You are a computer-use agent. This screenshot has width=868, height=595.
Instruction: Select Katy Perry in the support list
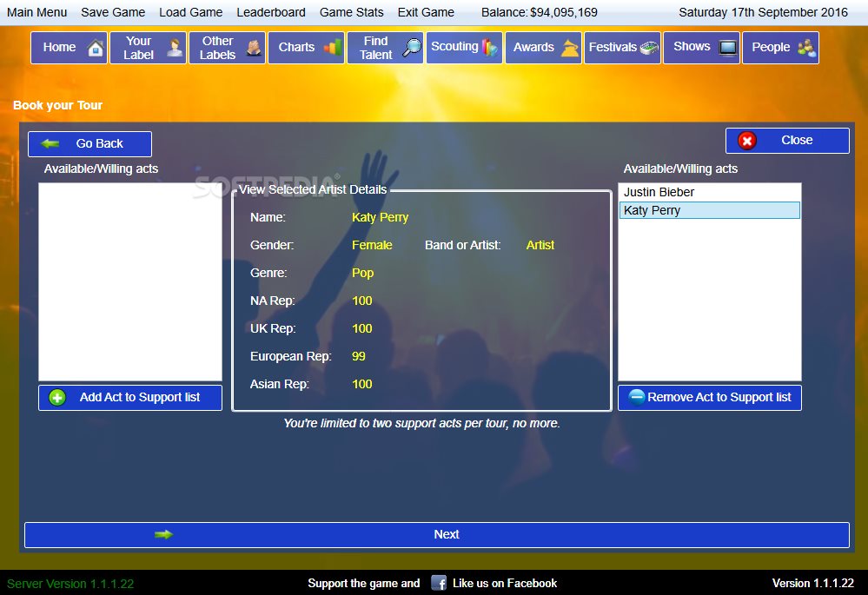click(710, 210)
